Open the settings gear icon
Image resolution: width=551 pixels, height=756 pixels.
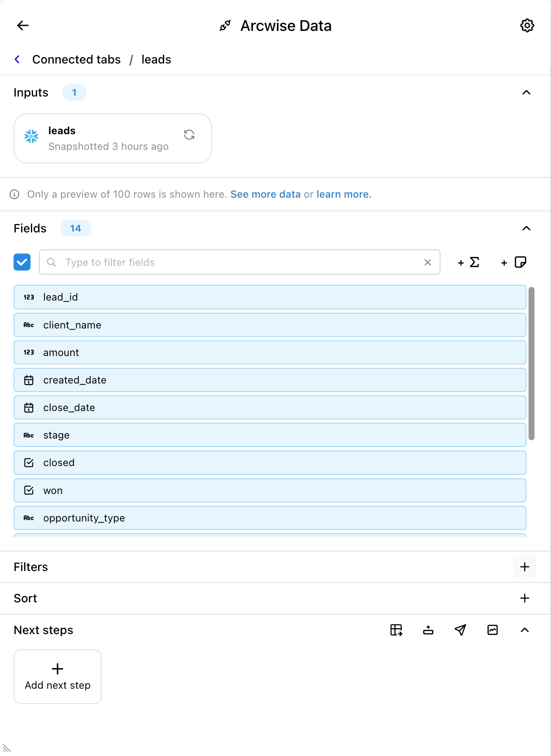[527, 25]
